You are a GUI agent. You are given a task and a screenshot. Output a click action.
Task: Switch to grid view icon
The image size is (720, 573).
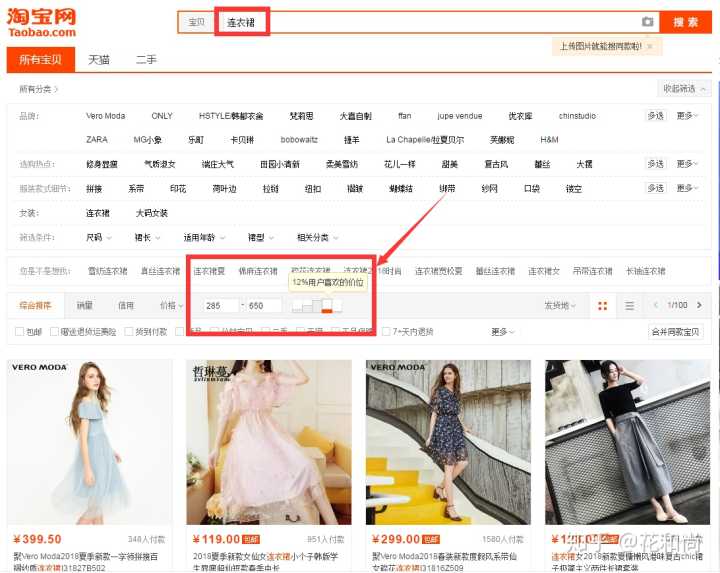(602, 305)
